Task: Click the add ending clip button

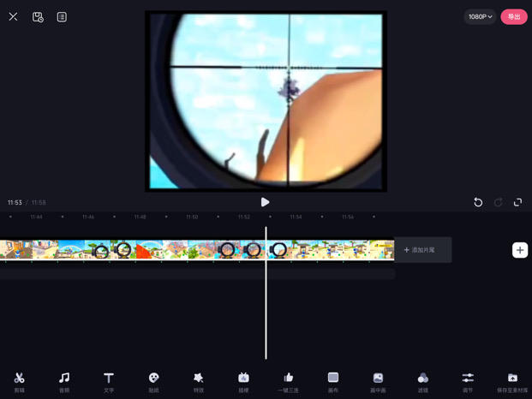Action: point(423,250)
